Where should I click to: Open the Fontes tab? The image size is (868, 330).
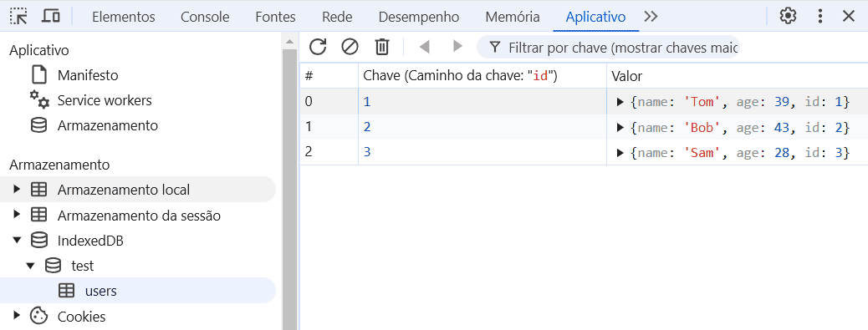tap(275, 18)
